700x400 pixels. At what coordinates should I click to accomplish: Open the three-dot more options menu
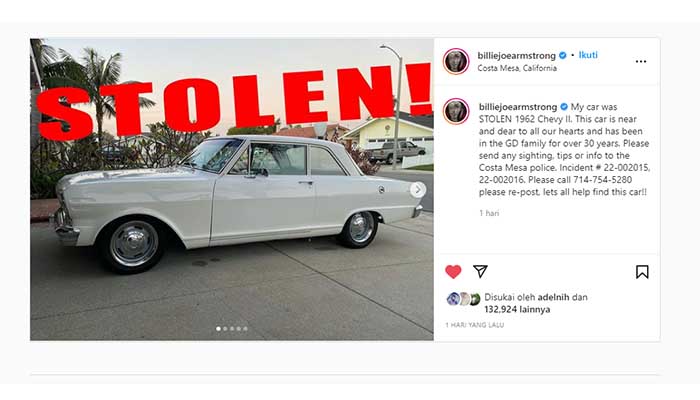pos(641,62)
